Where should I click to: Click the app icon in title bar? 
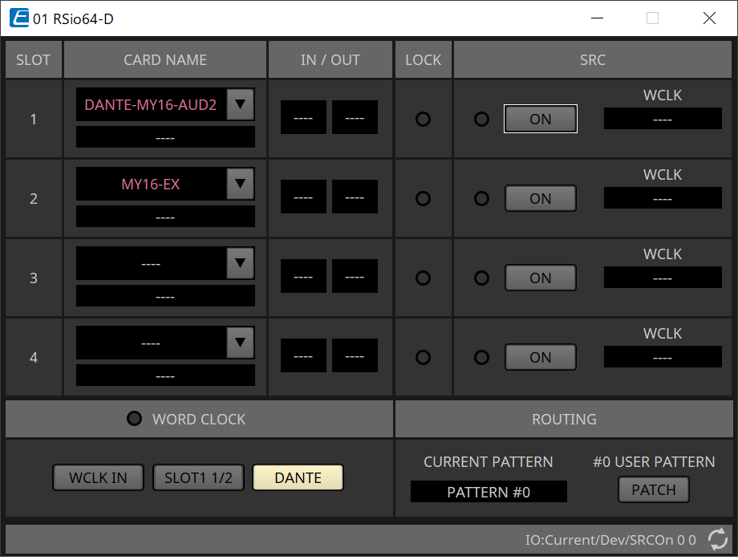(x=19, y=18)
